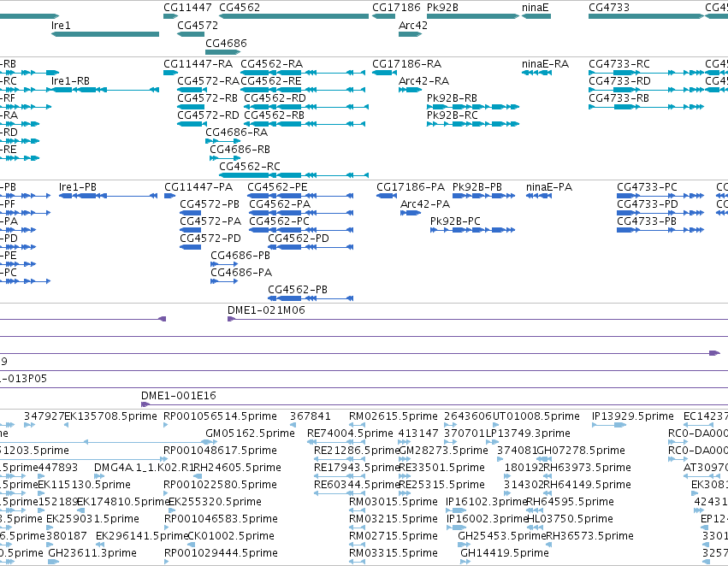Image resolution: width=728 pixels, height=566 pixels.
Task: Open the CG4686-RA transcript label
Action: pos(237,133)
